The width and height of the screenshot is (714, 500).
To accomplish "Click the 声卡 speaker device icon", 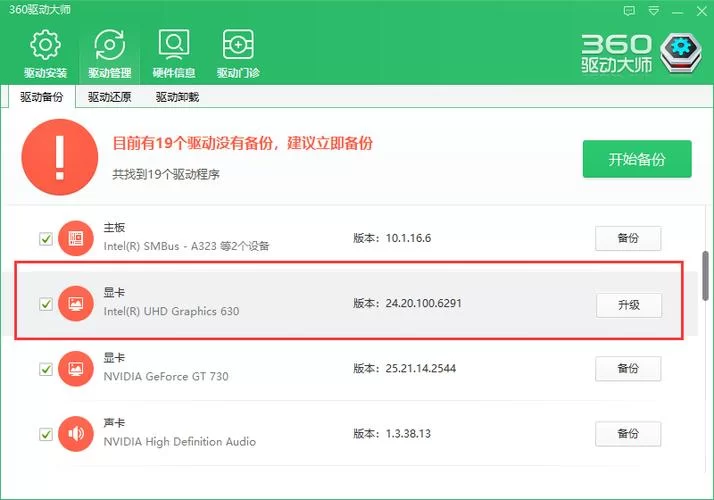I will 76,434.
